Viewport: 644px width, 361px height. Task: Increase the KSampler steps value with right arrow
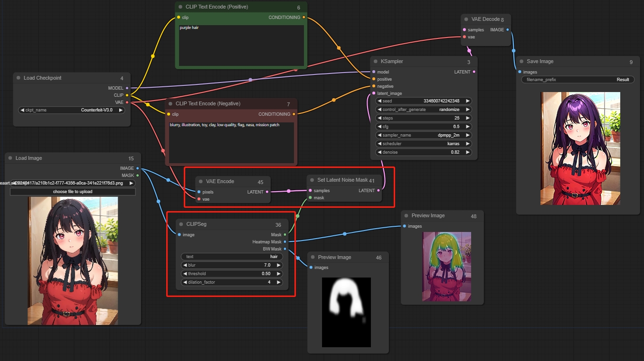[x=468, y=118]
